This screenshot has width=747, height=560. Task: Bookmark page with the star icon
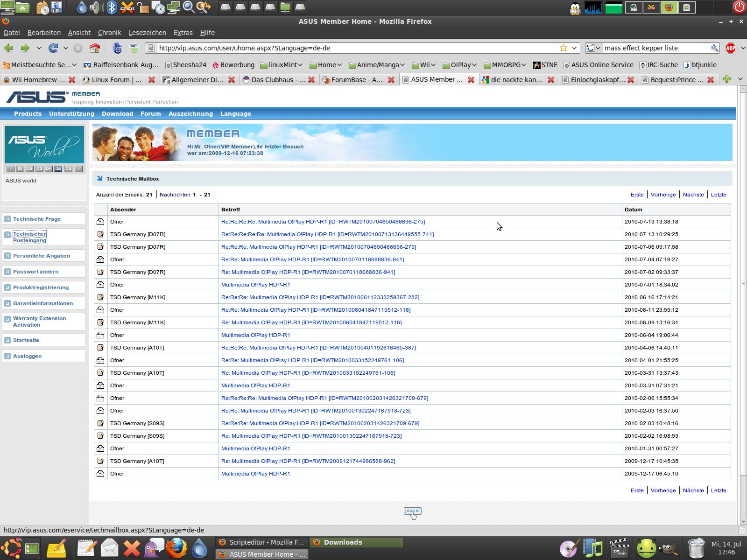coord(564,48)
